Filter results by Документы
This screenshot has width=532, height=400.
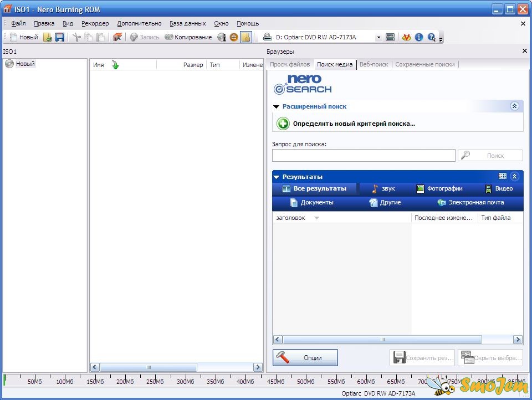coord(312,203)
